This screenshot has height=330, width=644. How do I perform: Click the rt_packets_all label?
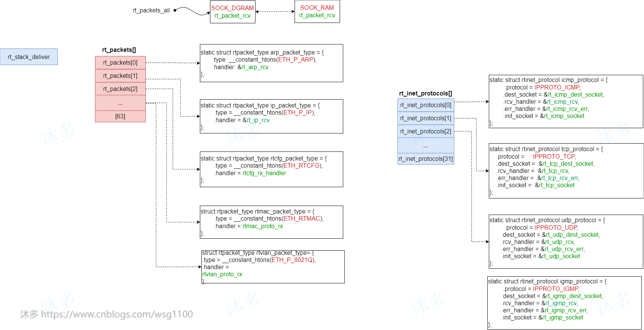point(151,11)
